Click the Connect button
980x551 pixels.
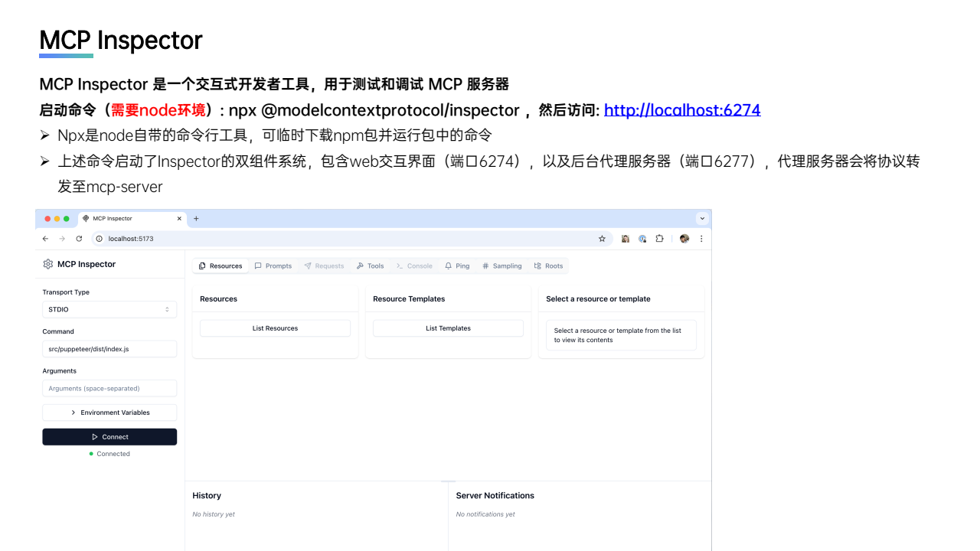click(x=109, y=437)
